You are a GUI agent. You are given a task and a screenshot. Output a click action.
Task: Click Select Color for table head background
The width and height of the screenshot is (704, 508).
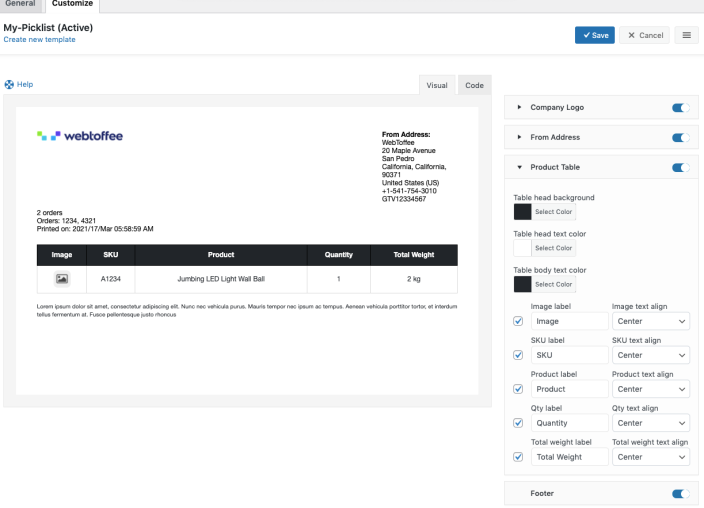coord(553,212)
